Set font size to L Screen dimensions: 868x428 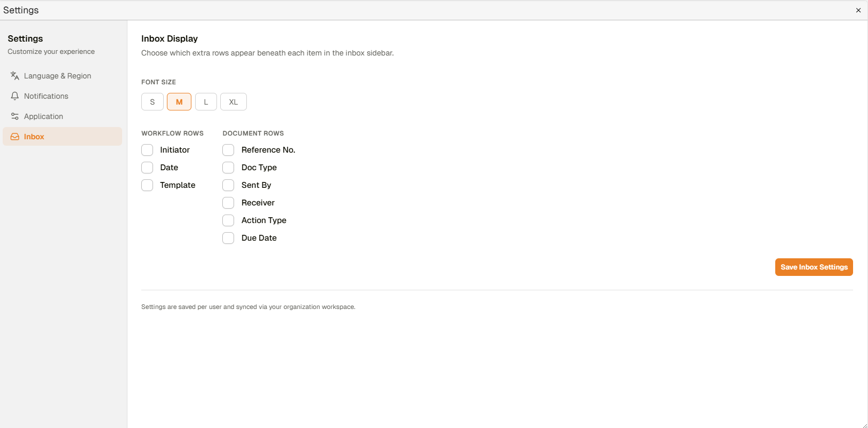click(x=206, y=102)
